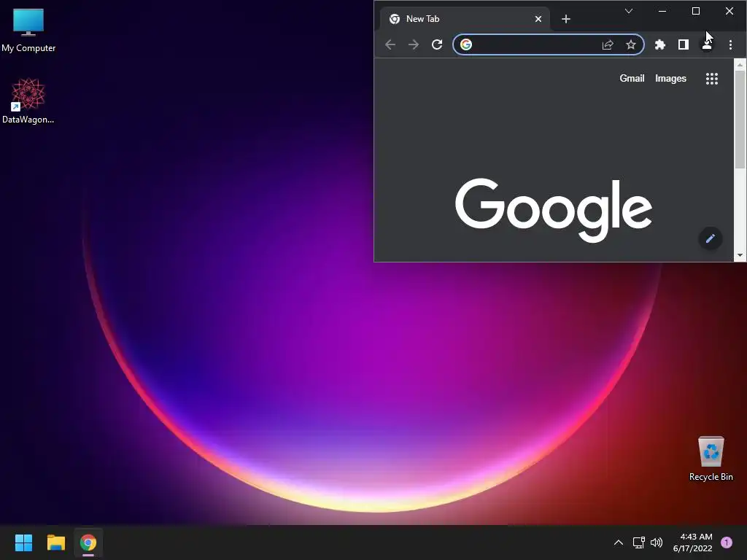747x560 pixels.
Task: Open the clock showing 4:43 AM
Action: tap(692, 542)
